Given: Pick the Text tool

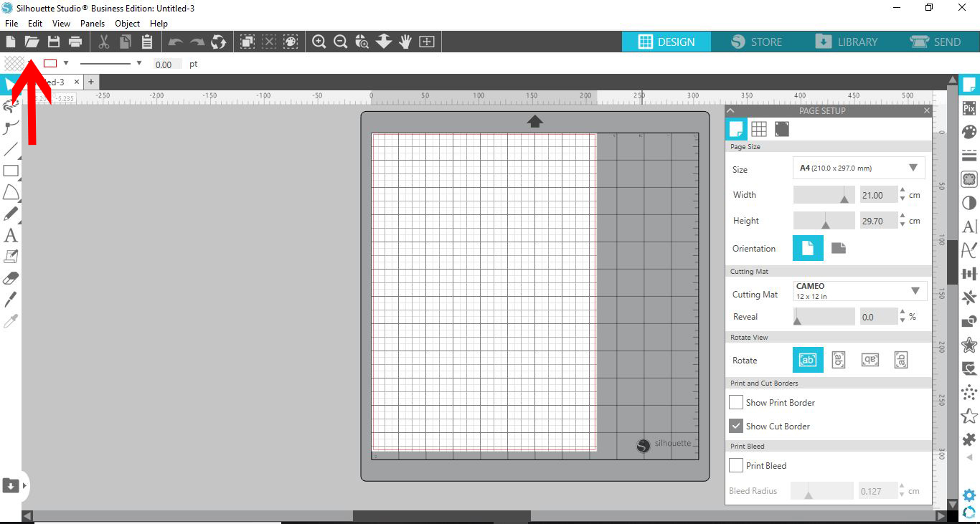Looking at the screenshot, I should pyautogui.click(x=9, y=235).
